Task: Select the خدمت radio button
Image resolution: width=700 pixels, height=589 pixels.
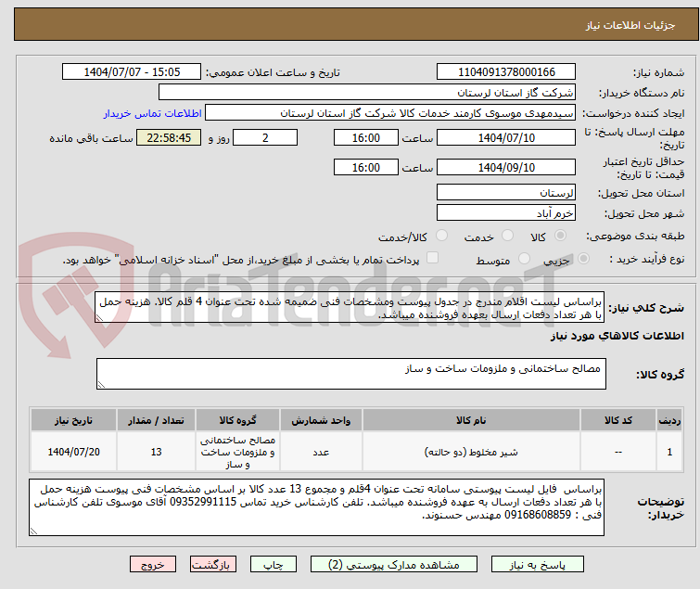Action: tap(507, 236)
